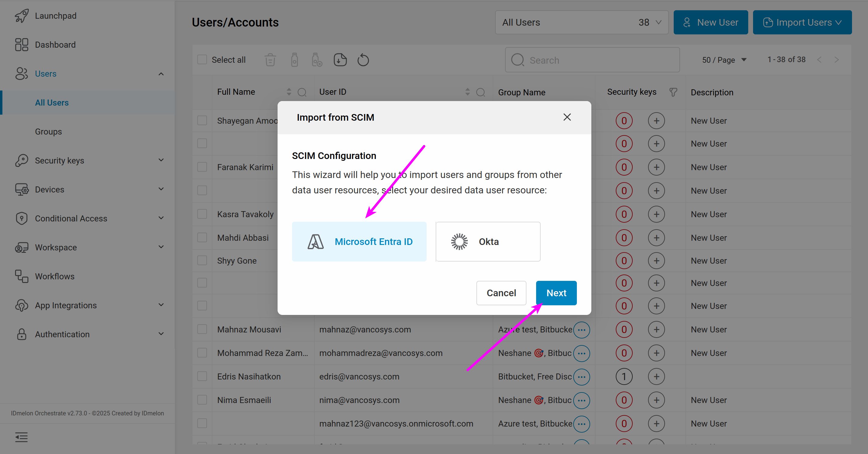Expand the Security keys menu chevron

(161, 160)
